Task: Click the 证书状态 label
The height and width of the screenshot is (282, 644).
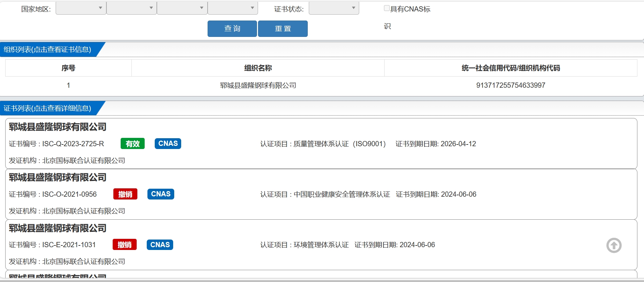Action: 289,9
